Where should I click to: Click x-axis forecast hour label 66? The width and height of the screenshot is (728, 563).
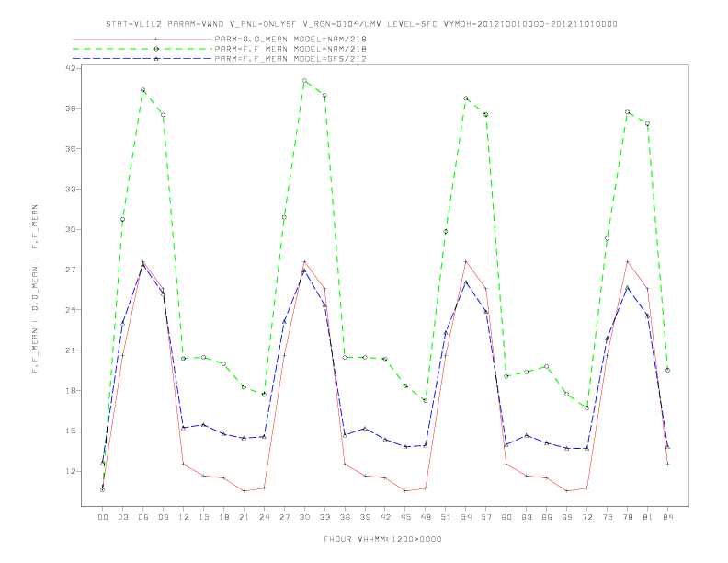(547, 517)
